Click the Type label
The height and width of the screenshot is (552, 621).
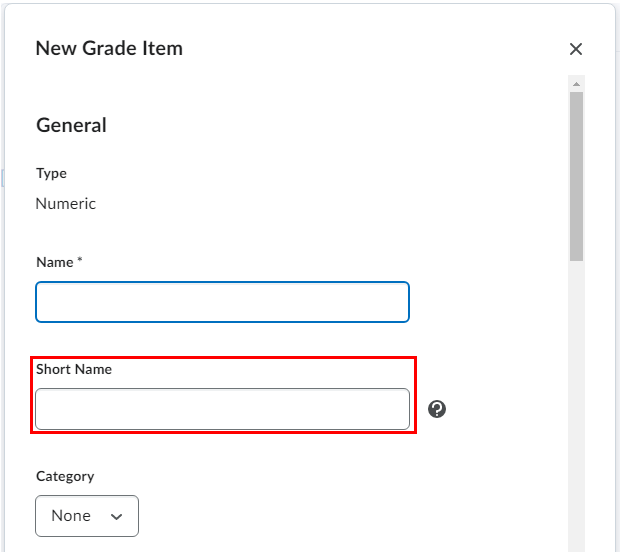click(51, 173)
